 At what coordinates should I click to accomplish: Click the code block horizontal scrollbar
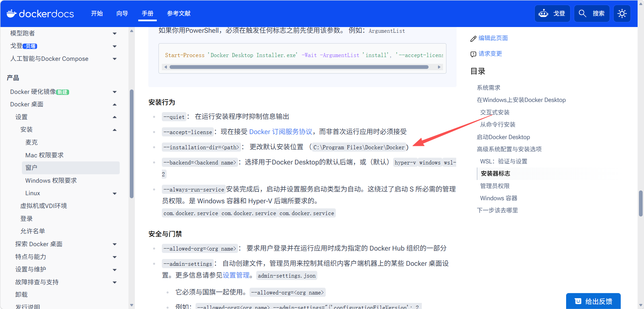tap(299, 67)
